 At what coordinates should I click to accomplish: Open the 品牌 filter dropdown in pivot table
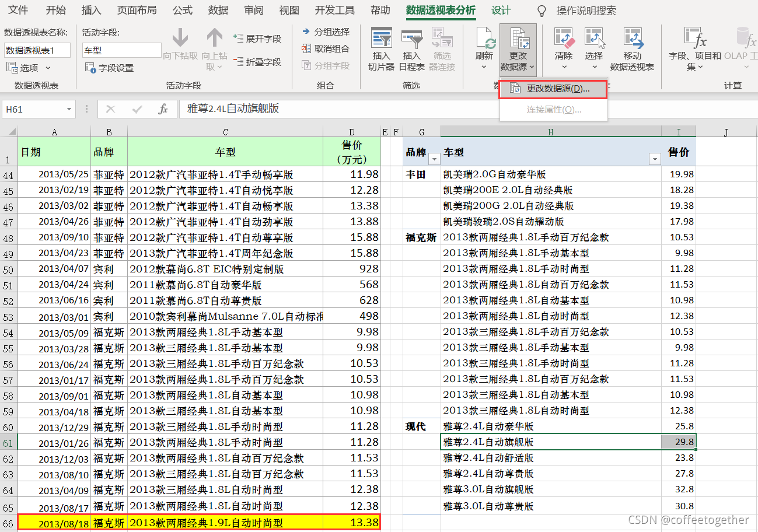[434, 159]
